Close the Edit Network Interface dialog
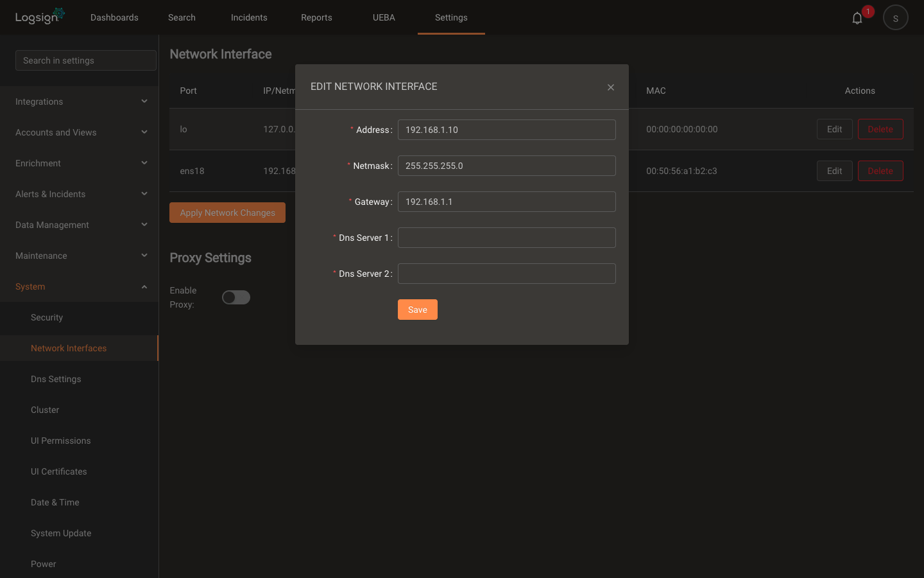This screenshot has width=924, height=578. point(611,87)
